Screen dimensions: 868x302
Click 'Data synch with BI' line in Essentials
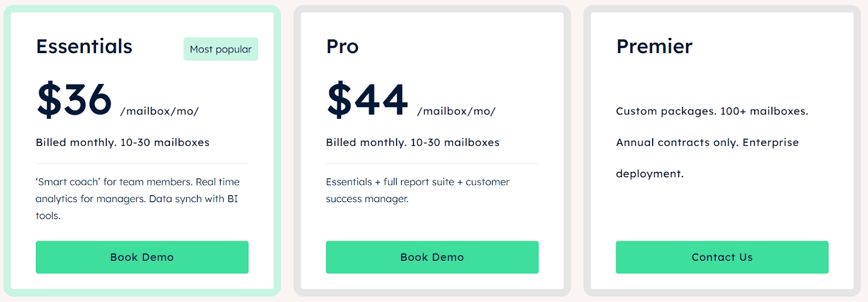(x=194, y=199)
